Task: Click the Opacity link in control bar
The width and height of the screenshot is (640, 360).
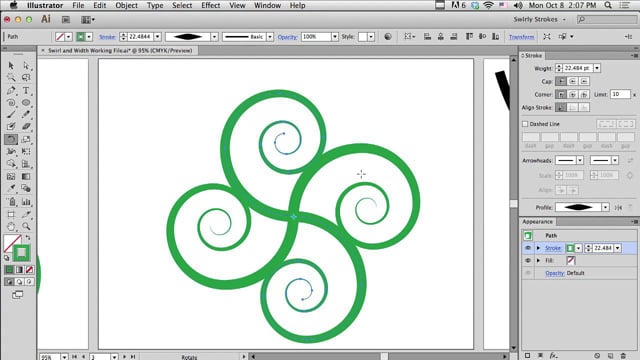Action: pyautogui.click(x=287, y=37)
